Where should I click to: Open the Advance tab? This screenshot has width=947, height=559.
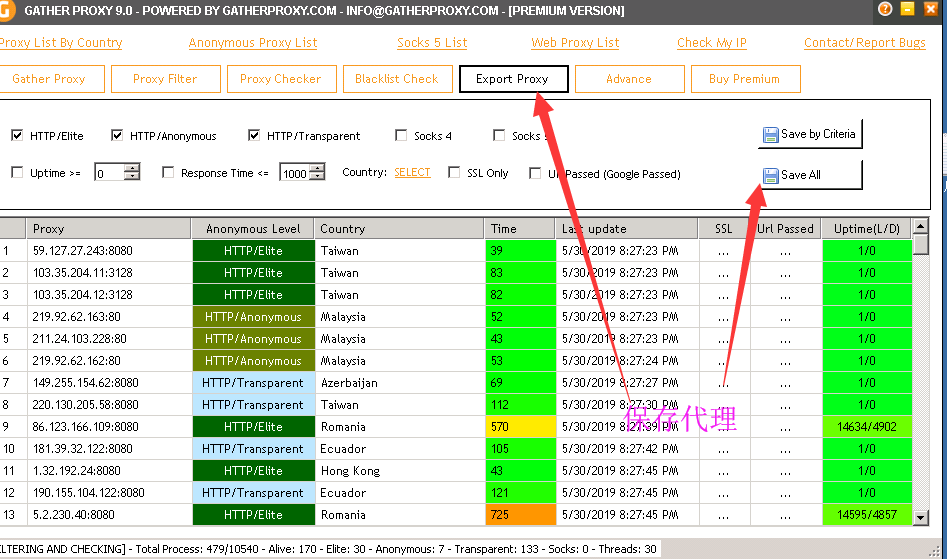point(629,79)
